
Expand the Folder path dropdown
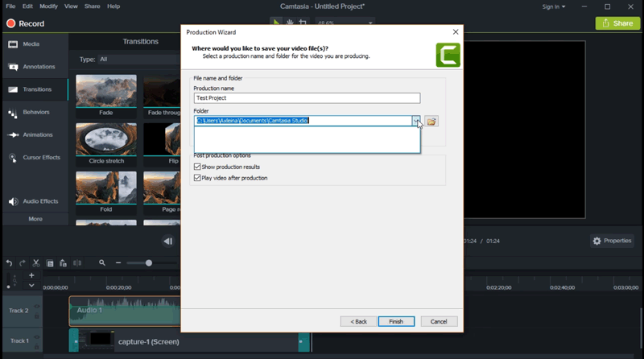pos(416,121)
